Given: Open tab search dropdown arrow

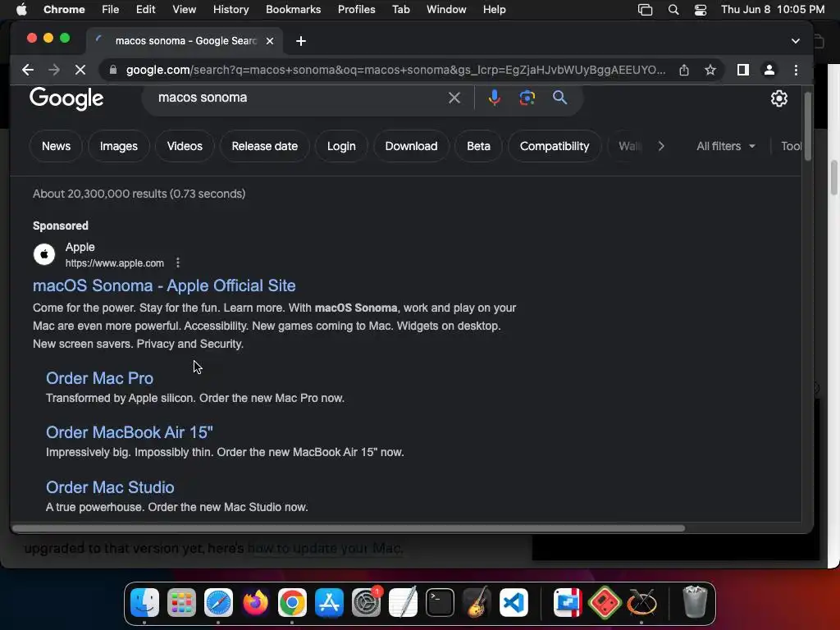Looking at the screenshot, I should tap(796, 41).
